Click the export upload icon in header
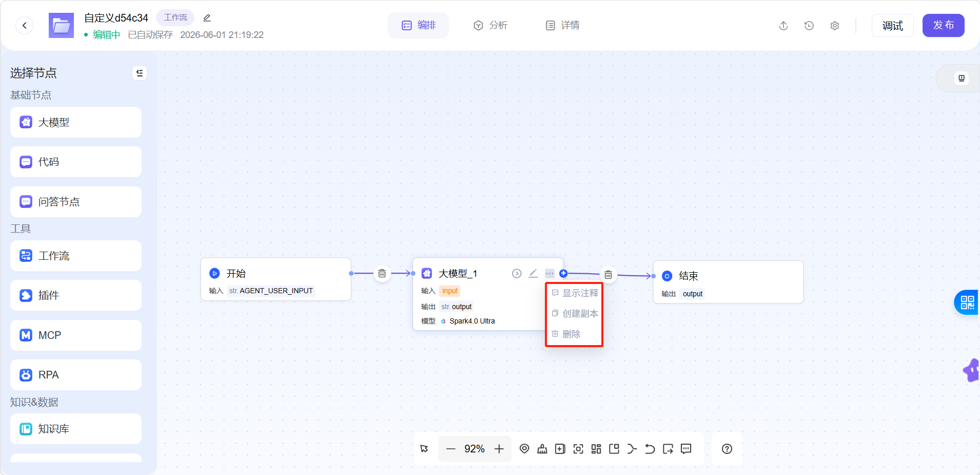 coord(783,26)
